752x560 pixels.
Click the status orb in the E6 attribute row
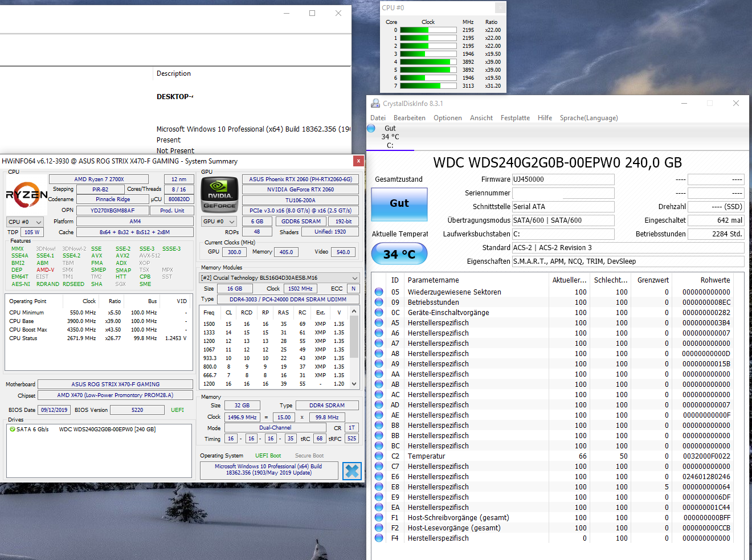(x=379, y=477)
